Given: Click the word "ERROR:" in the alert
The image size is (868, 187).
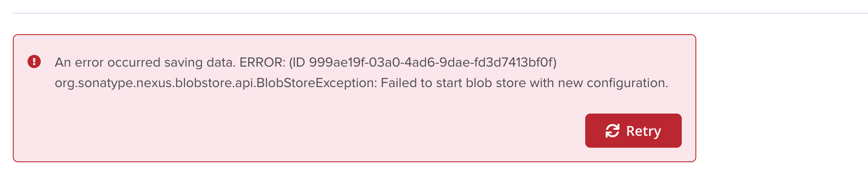Looking at the screenshot, I should point(262,62).
